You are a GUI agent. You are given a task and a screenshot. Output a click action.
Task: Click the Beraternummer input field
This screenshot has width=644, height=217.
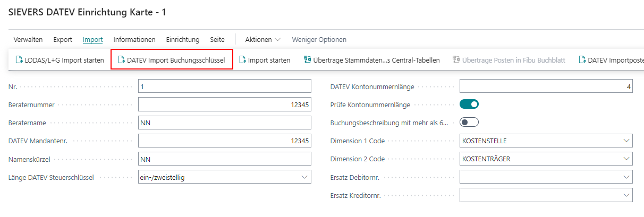(x=224, y=105)
